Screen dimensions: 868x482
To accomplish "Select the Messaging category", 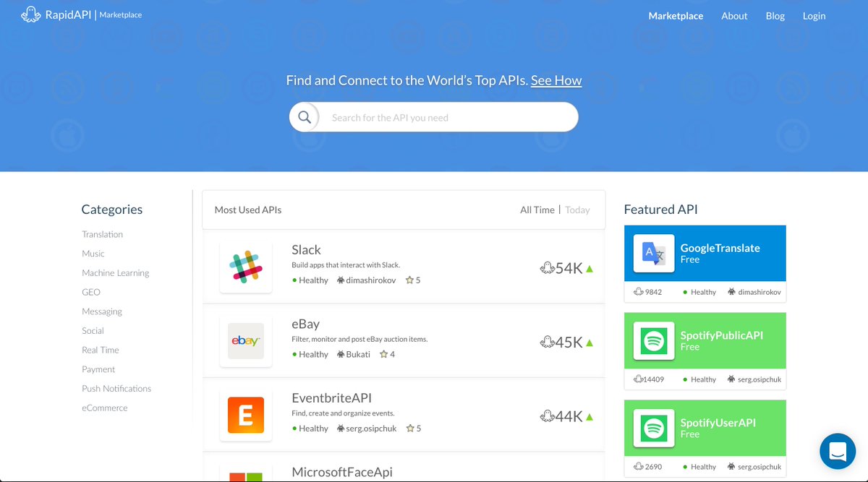I will pos(101,311).
